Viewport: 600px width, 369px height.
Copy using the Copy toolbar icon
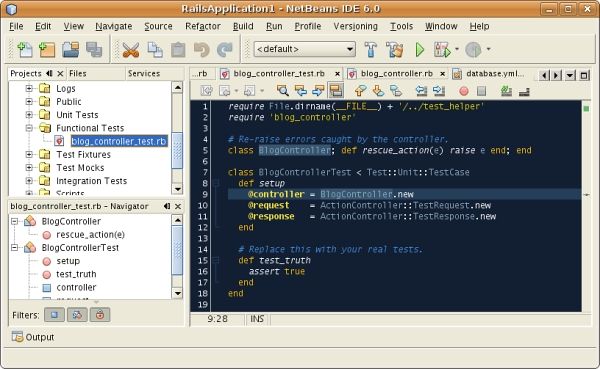155,50
